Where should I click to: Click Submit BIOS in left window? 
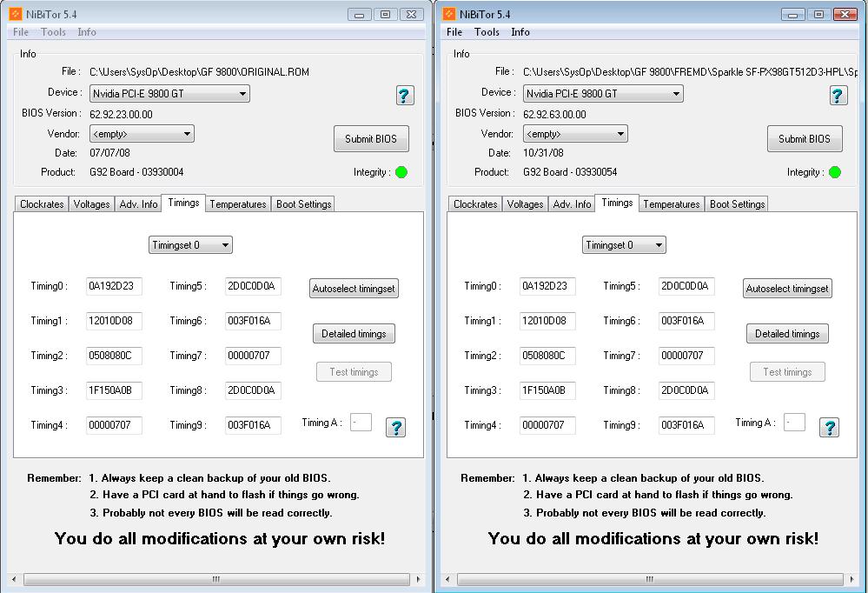(371, 138)
